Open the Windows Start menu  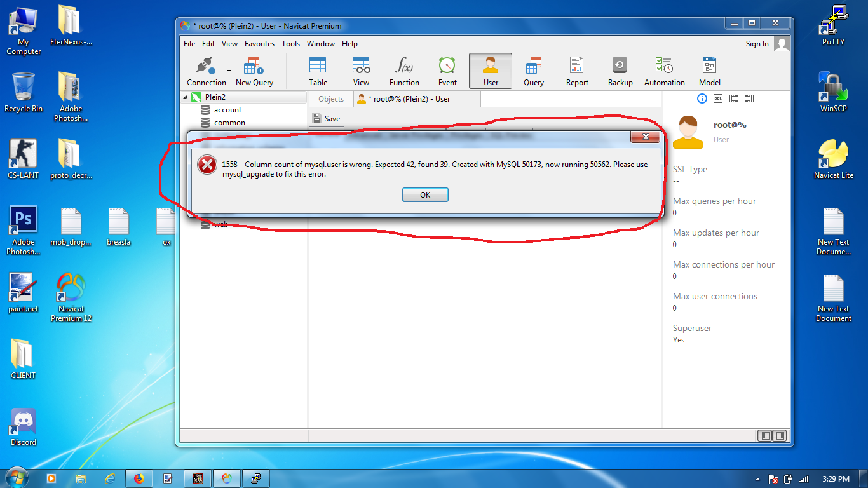tap(17, 477)
